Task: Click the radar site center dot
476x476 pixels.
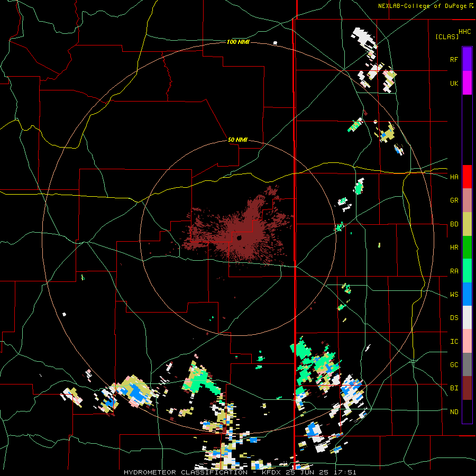Action: point(239,237)
